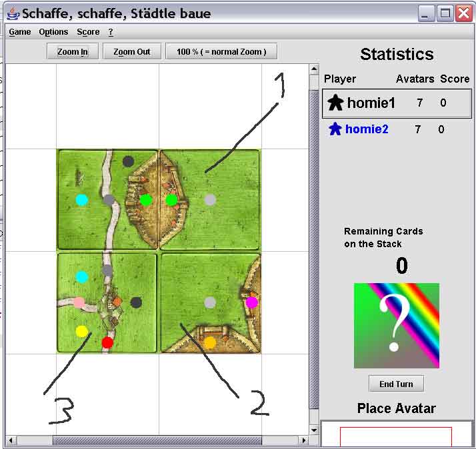Click the Player column header
The image size is (476, 449).
(340, 79)
